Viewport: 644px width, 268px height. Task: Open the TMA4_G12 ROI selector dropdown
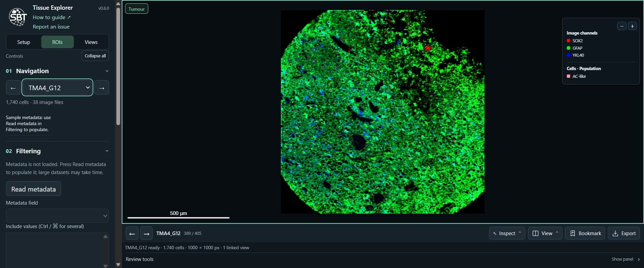tap(57, 88)
